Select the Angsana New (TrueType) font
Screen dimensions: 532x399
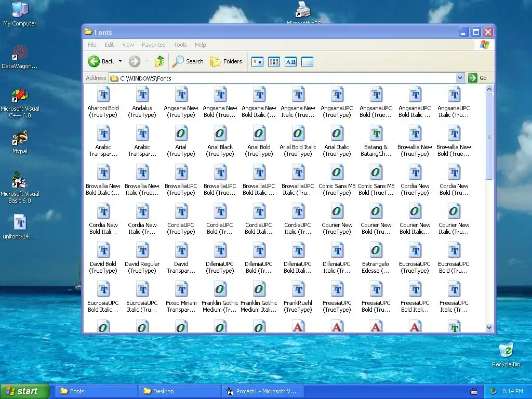click(181, 102)
